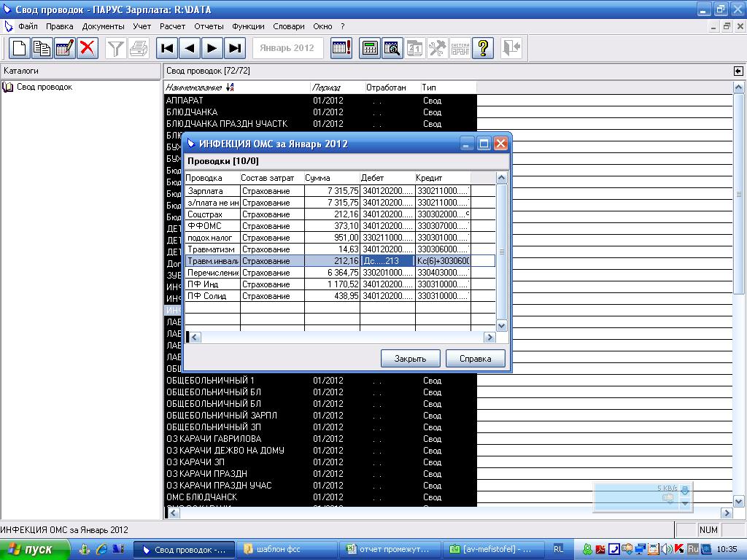Screen dimensions: 747x560
Task: Click the duplicate record toolbar icon
Action: coord(42,49)
